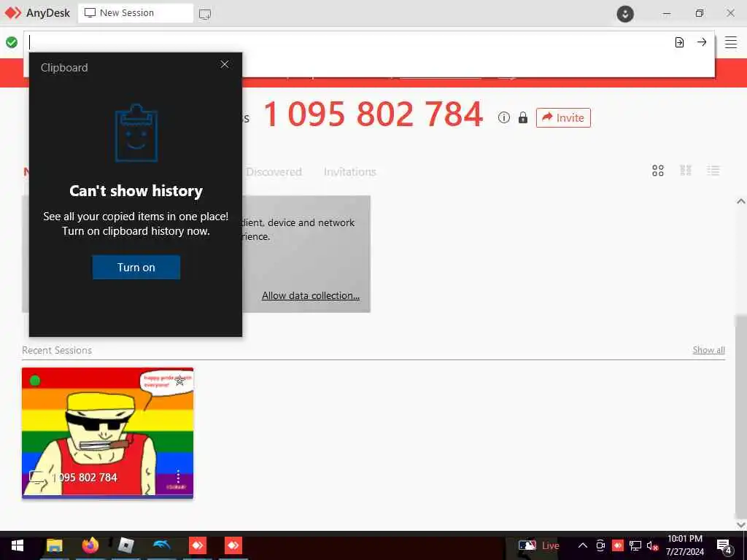This screenshot has height=560, width=747.
Task: Open Roblox from the taskbar
Action: click(x=125, y=545)
